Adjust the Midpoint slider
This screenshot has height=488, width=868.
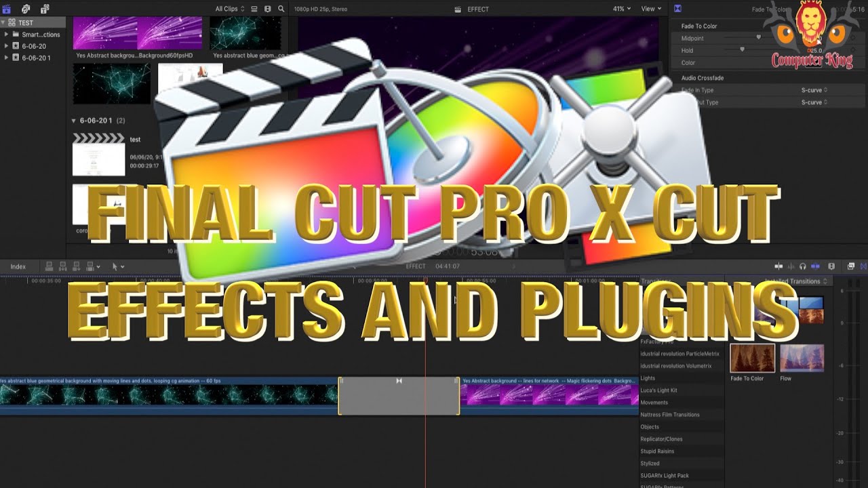tap(759, 39)
